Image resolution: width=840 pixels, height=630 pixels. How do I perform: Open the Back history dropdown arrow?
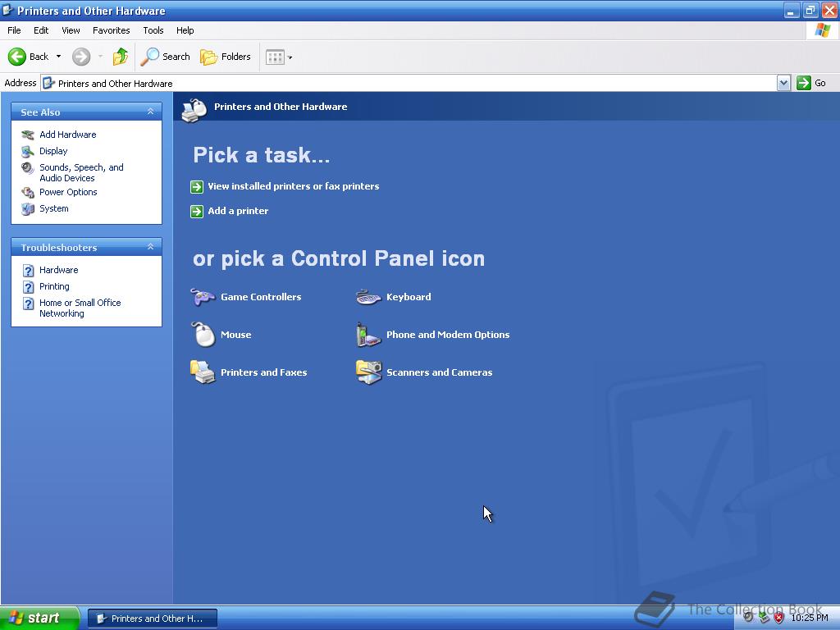click(x=58, y=57)
